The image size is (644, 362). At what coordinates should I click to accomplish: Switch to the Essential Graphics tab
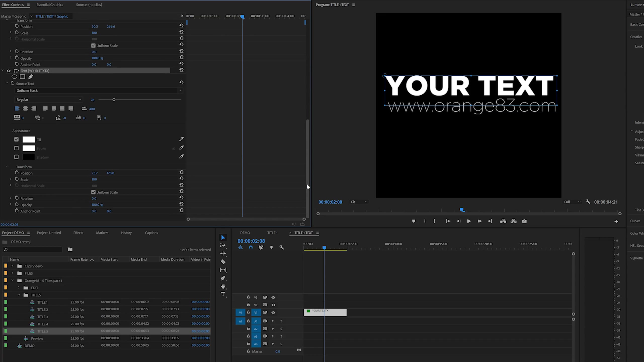50,5
